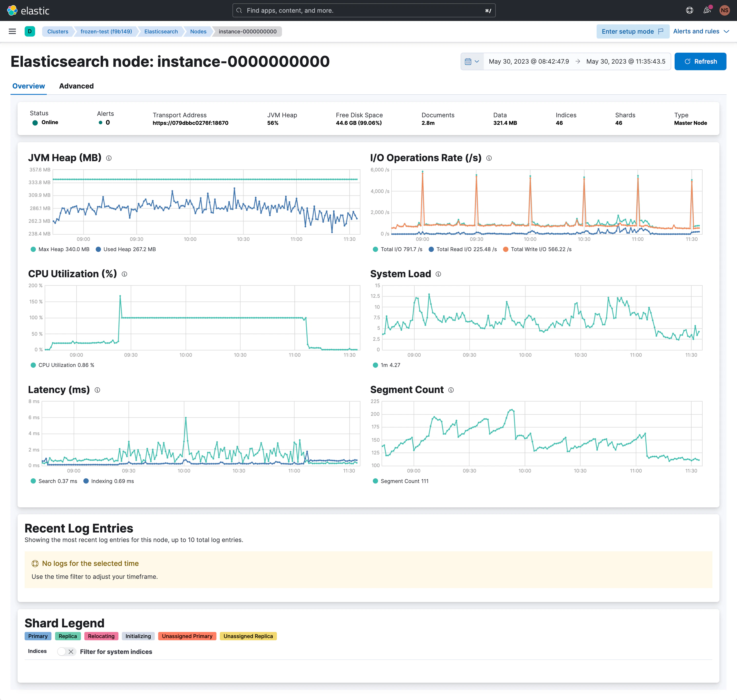
Task: Toggle Total Read I/O series in legend
Action: click(x=463, y=249)
